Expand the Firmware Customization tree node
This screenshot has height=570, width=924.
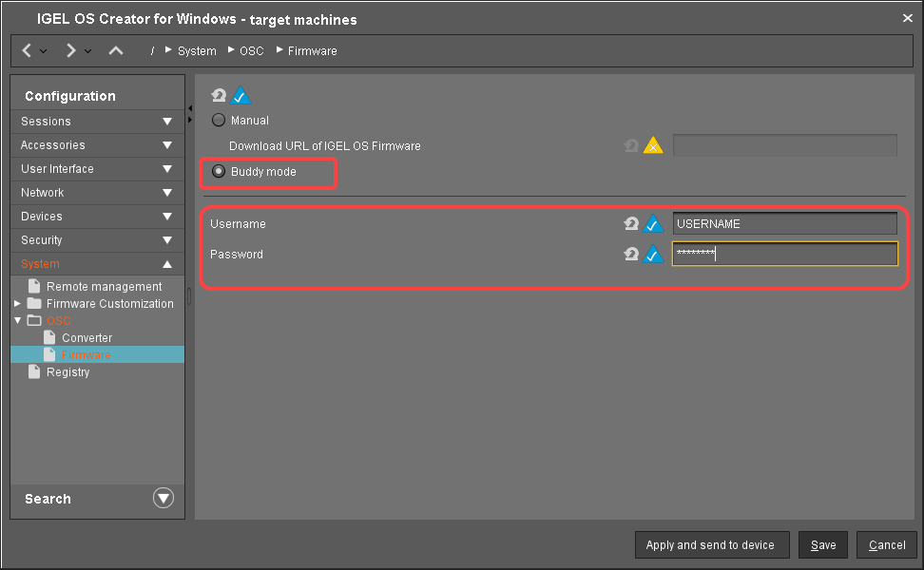[x=17, y=304]
